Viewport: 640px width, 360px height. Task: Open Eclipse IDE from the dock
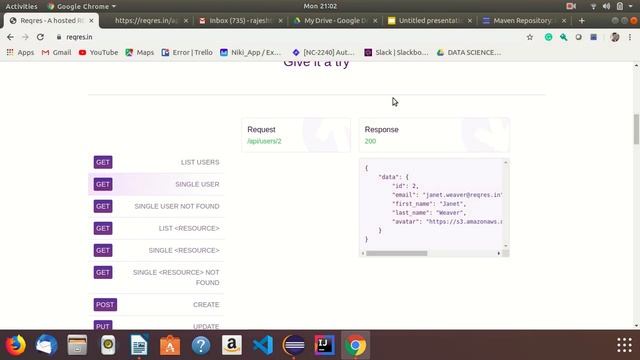click(x=294, y=345)
